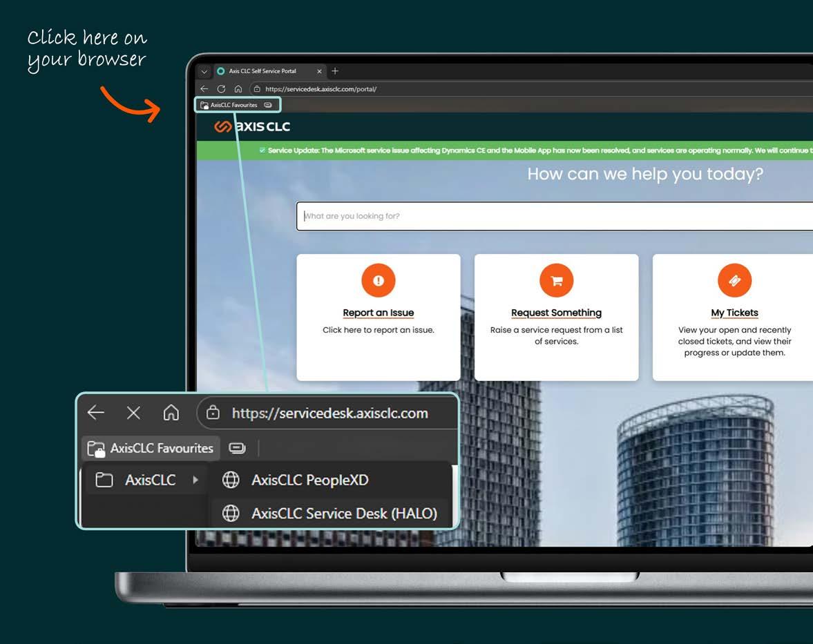Click the checkmark icon in the green Service Update banner
The width and height of the screenshot is (813, 644).
tap(262, 150)
